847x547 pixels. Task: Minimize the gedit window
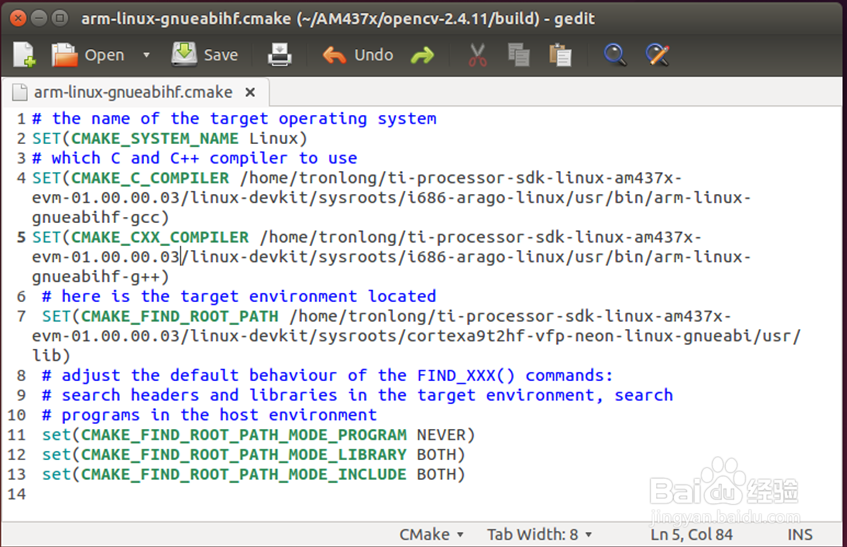click(x=39, y=19)
